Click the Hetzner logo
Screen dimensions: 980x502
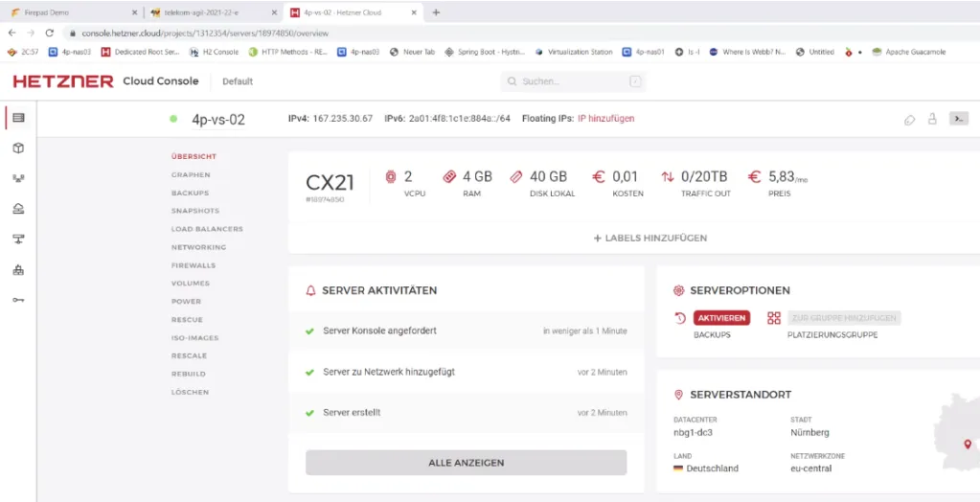click(63, 81)
